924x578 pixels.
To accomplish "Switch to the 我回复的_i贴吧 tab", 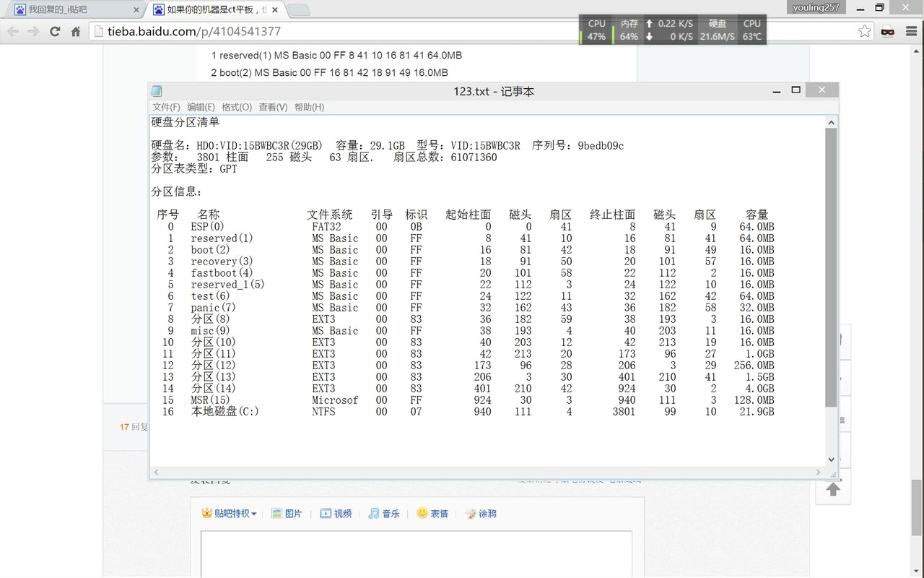I will pyautogui.click(x=74, y=10).
